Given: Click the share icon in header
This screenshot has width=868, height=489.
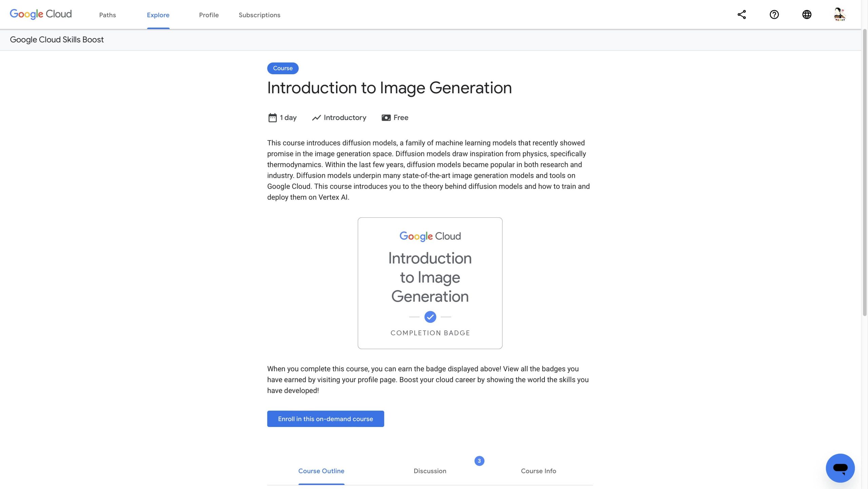Looking at the screenshot, I should [742, 15].
